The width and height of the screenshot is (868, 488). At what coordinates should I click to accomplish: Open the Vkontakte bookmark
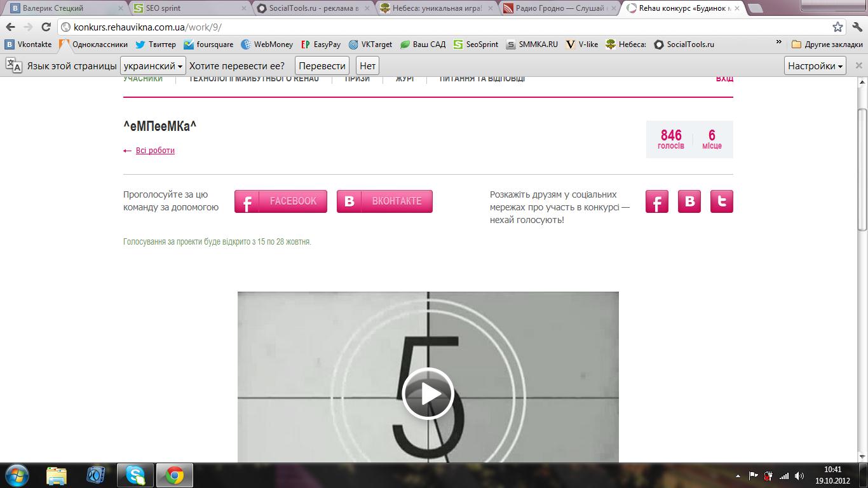click(29, 44)
